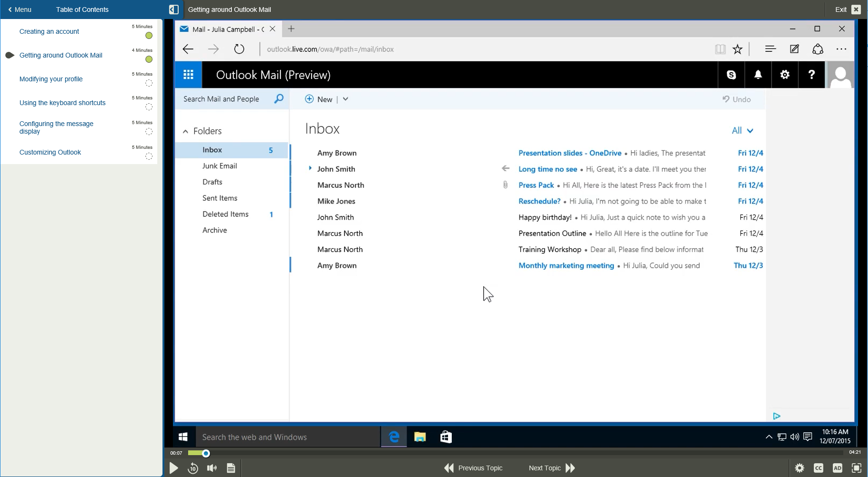Toggle audio description with the AD button
Image resolution: width=868 pixels, height=477 pixels.
point(838,468)
